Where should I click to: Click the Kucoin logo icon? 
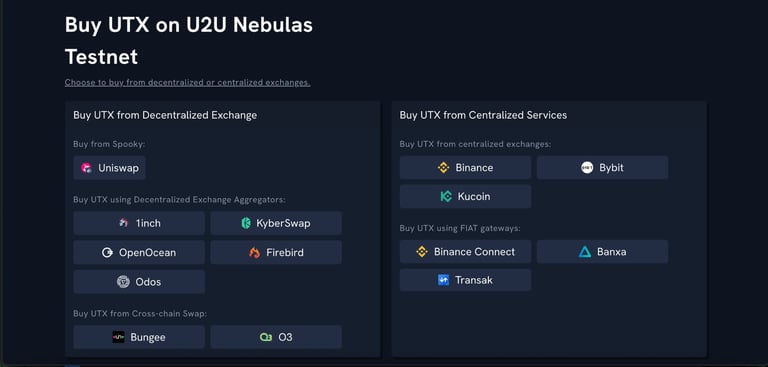tap(446, 196)
